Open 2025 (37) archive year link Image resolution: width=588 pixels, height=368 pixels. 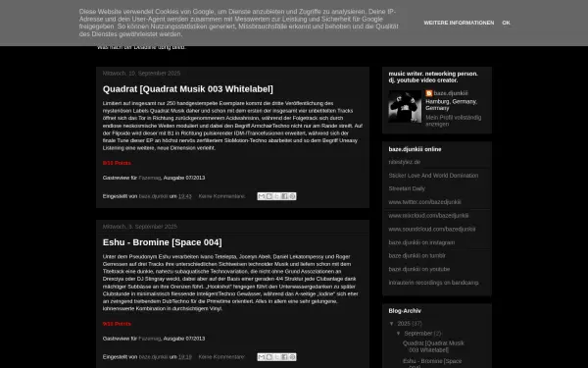[x=404, y=323]
